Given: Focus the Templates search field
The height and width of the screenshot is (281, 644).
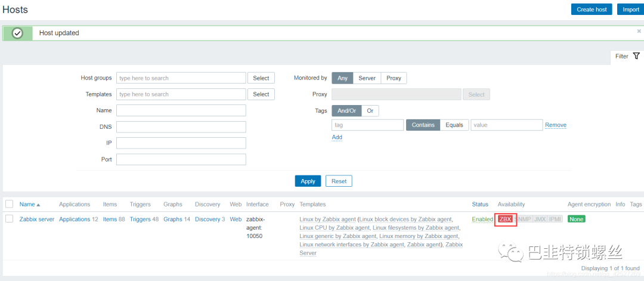Looking at the screenshot, I should 181,94.
